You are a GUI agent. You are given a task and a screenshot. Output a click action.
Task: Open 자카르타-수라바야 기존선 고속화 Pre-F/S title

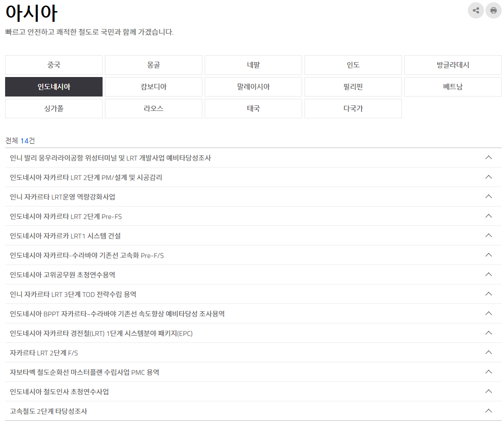pyautogui.click(x=87, y=255)
